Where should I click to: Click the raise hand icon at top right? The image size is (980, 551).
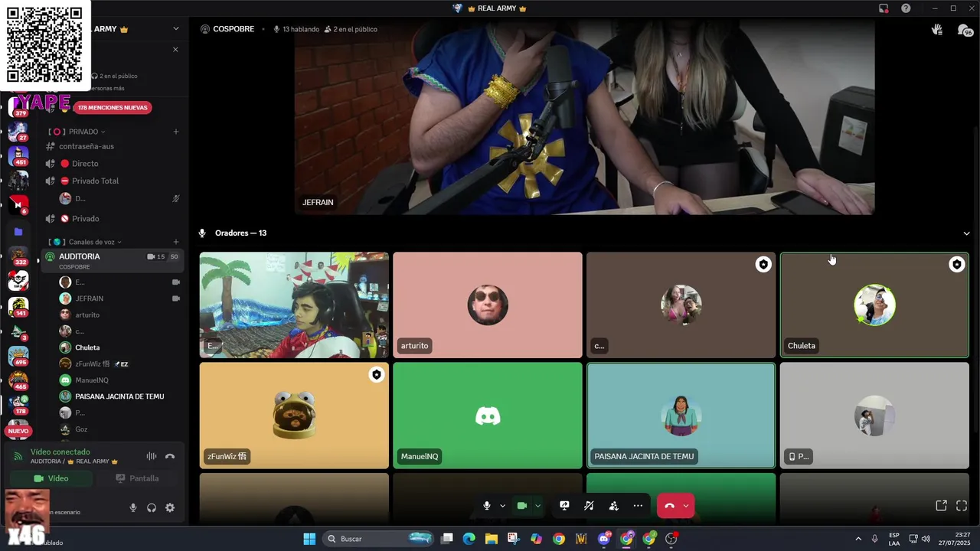coord(936,29)
